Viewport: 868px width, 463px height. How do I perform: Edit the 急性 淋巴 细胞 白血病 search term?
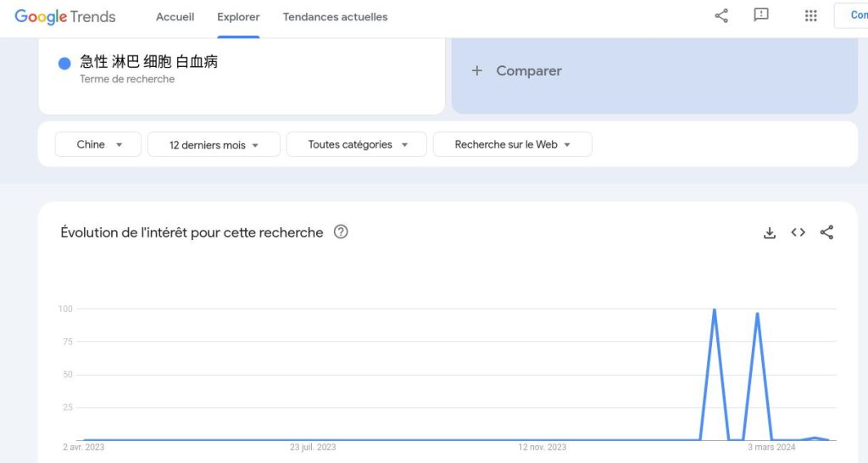pyautogui.click(x=149, y=62)
